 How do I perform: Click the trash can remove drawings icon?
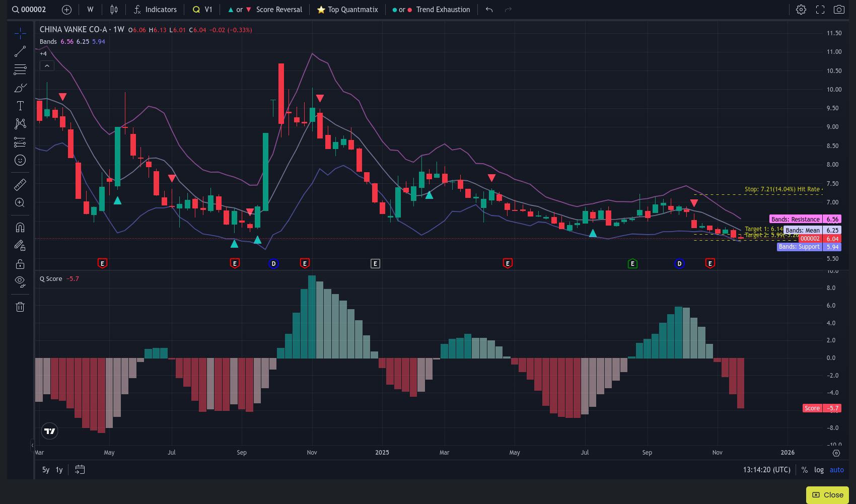pos(20,307)
